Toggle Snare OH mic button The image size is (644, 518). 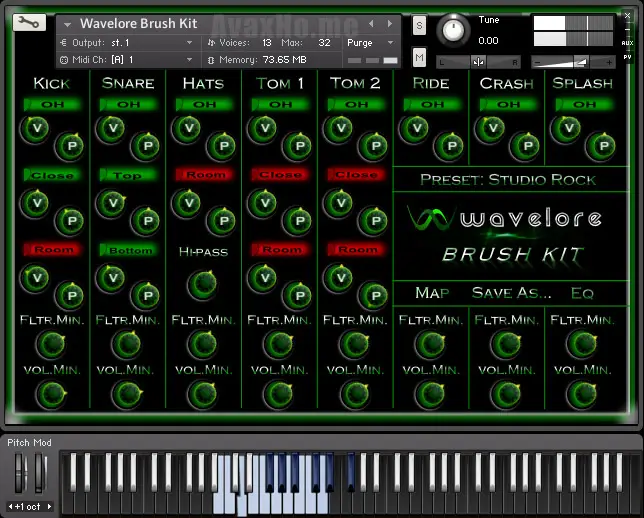pos(128,104)
